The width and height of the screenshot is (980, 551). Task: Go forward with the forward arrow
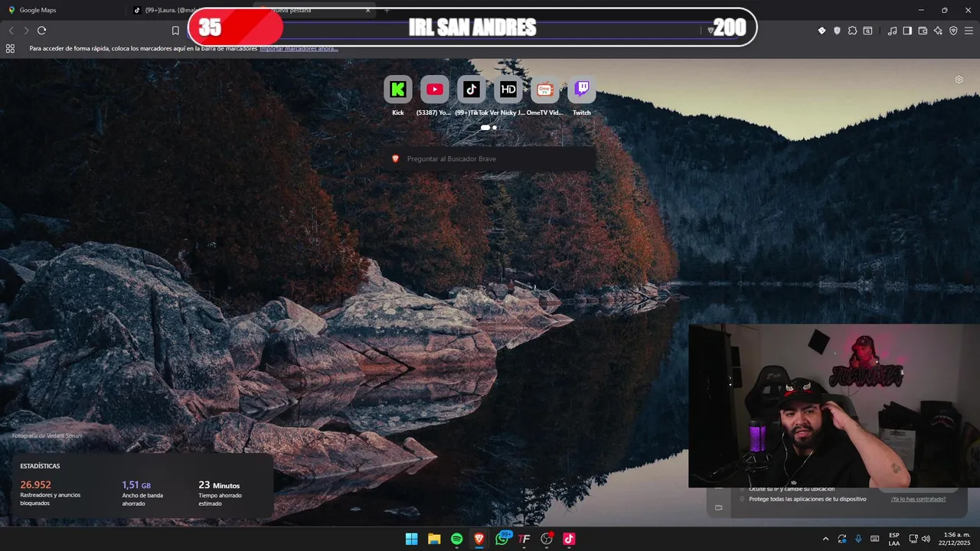pyautogui.click(x=26, y=31)
